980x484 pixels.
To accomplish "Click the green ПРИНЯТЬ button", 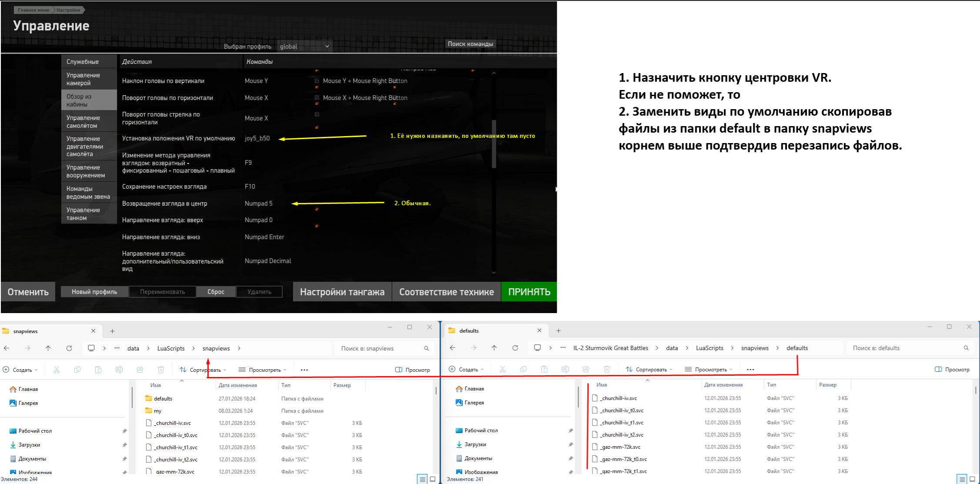I will point(529,292).
